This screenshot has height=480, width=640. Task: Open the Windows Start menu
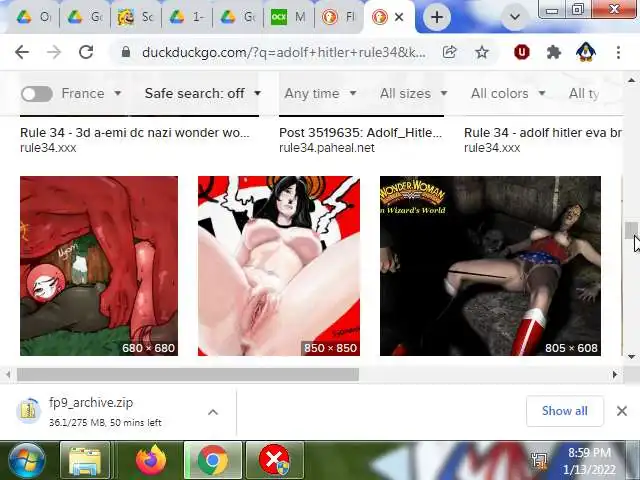click(x=27, y=460)
